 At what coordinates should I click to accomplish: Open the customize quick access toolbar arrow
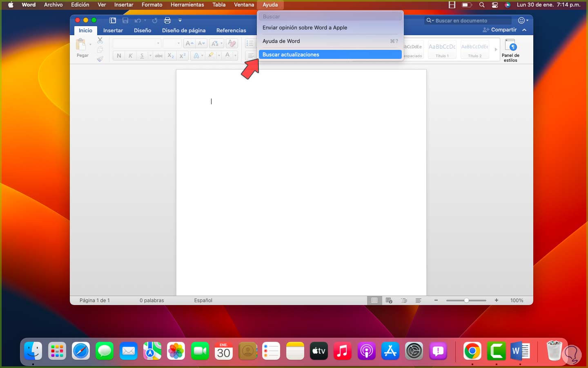point(180,20)
